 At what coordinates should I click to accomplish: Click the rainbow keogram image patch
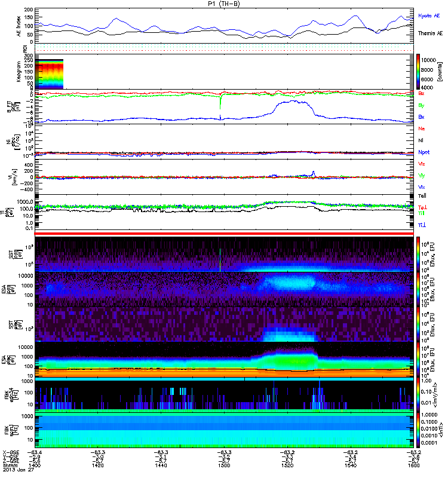tap(49, 74)
